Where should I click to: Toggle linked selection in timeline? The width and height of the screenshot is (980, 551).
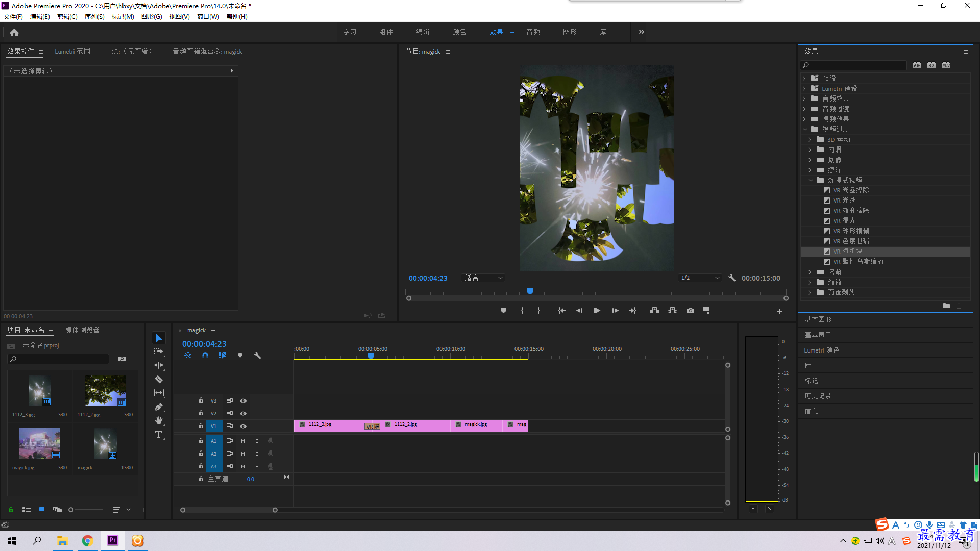click(223, 355)
